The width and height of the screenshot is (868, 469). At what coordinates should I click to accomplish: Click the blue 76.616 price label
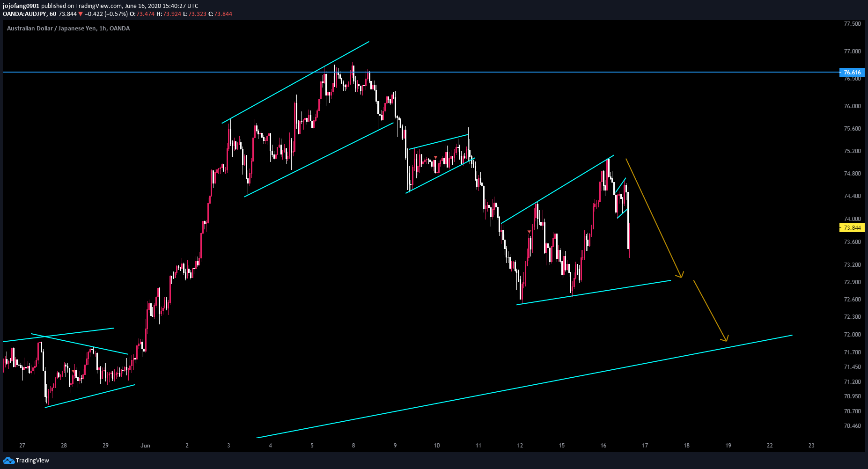[852, 73]
